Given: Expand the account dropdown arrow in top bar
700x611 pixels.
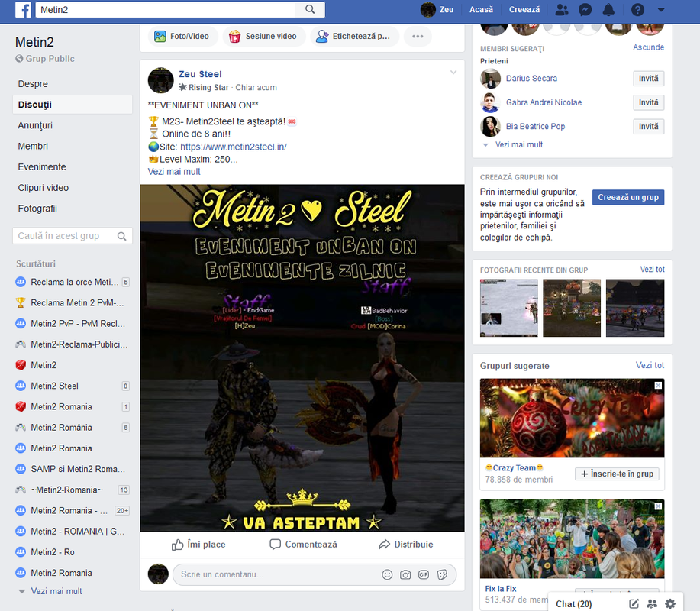Looking at the screenshot, I should [x=661, y=9].
